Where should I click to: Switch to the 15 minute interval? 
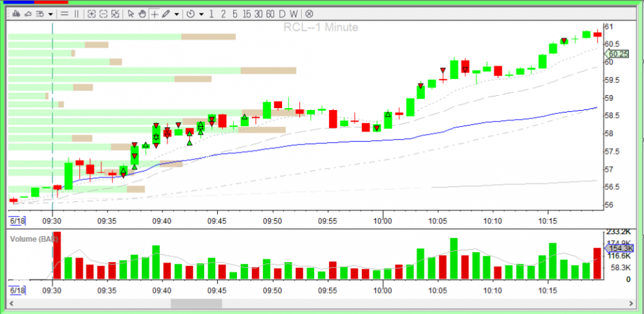pyautogui.click(x=247, y=14)
